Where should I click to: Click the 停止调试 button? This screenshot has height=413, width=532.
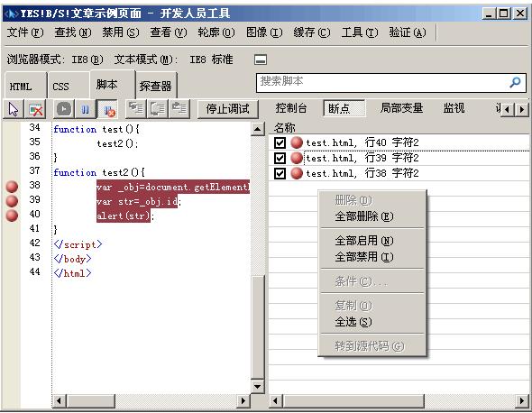click(x=227, y=109)
